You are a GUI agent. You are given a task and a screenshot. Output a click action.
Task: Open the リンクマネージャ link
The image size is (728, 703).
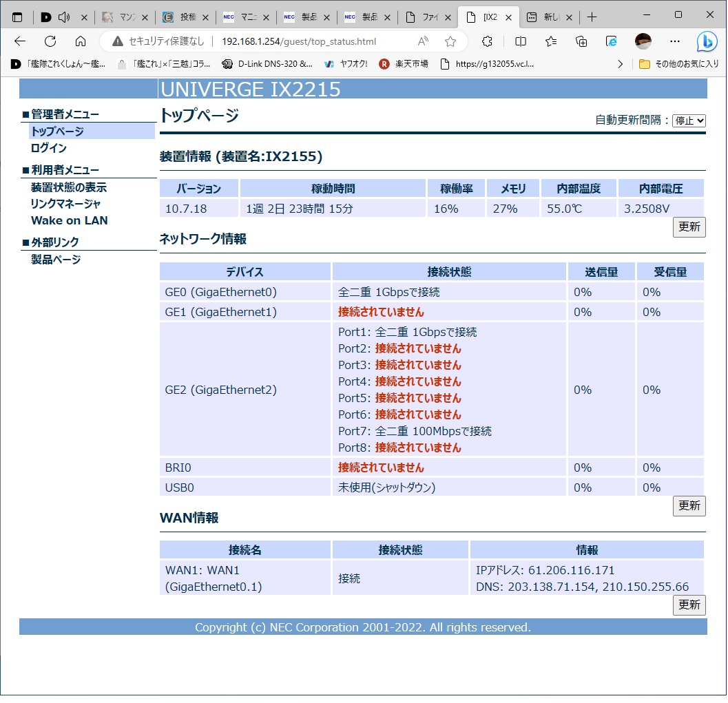point(65,204)
